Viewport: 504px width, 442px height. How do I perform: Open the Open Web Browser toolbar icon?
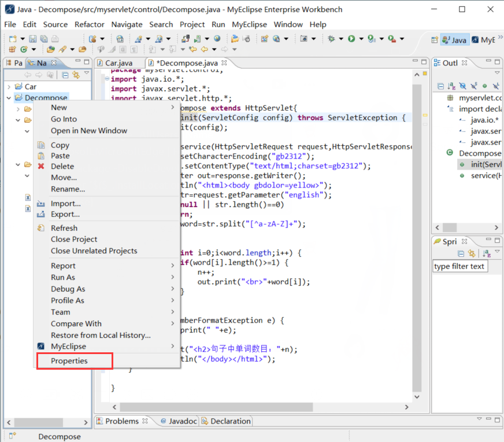pos(217,39)
